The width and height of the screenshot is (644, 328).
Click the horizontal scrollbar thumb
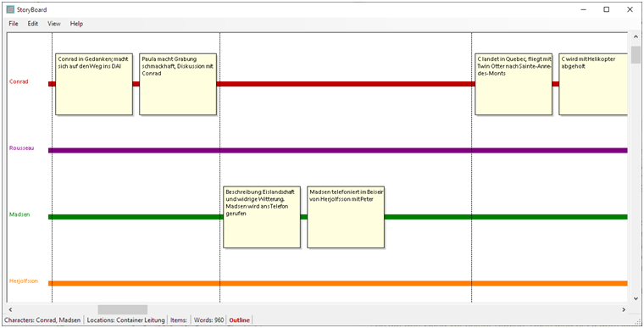pyautogui.click(x=122, y=309)
